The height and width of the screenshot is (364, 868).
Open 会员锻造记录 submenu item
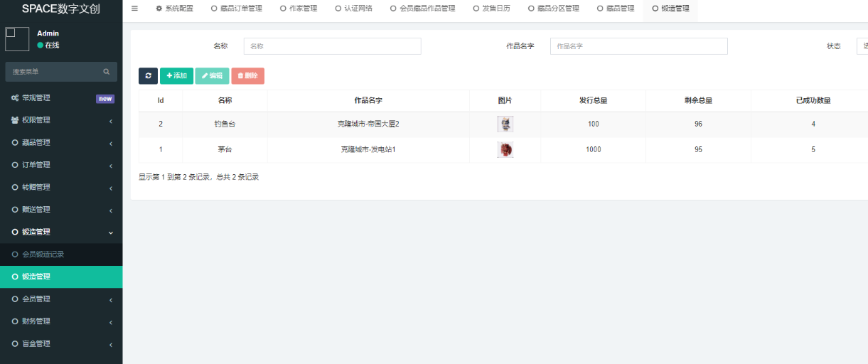tap(61, 255)
